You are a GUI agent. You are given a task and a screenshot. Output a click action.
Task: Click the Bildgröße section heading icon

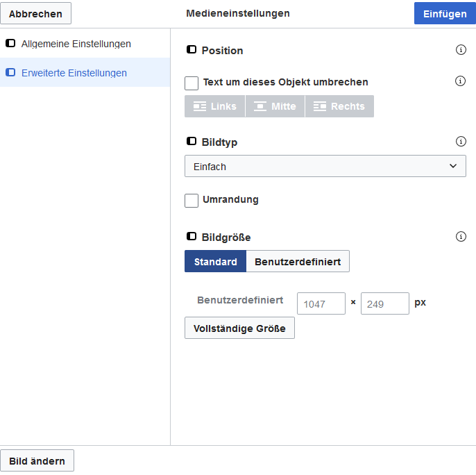coord(192,237)
